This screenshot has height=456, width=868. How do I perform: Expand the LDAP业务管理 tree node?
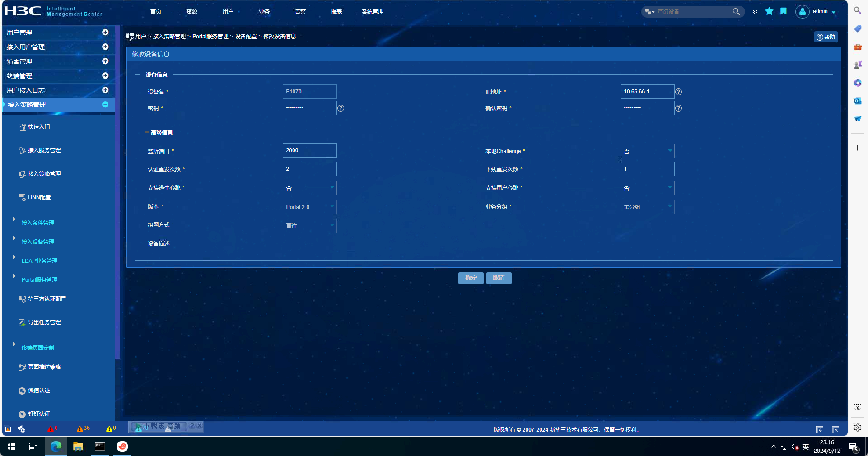click(14, 257)
